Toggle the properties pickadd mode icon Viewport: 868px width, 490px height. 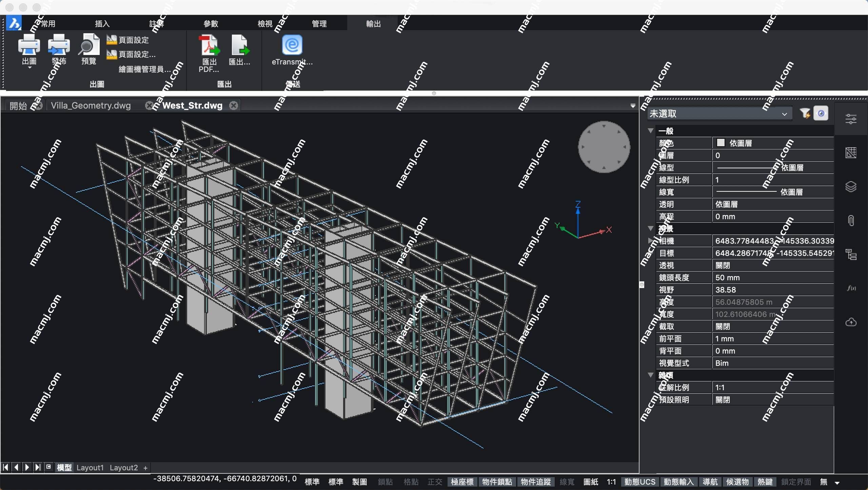click(x=821, y=113)
